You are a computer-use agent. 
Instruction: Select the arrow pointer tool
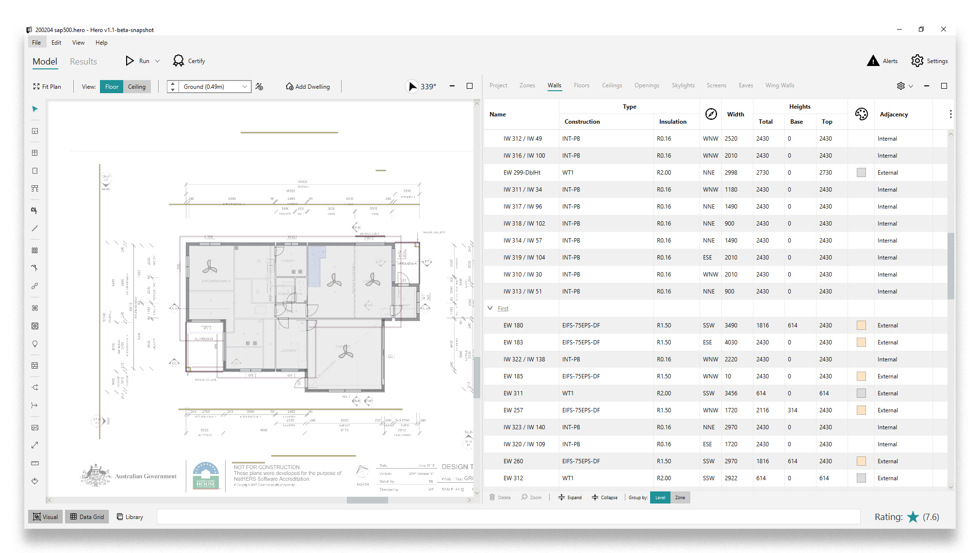pyautogui.click(x=35, y=109)
